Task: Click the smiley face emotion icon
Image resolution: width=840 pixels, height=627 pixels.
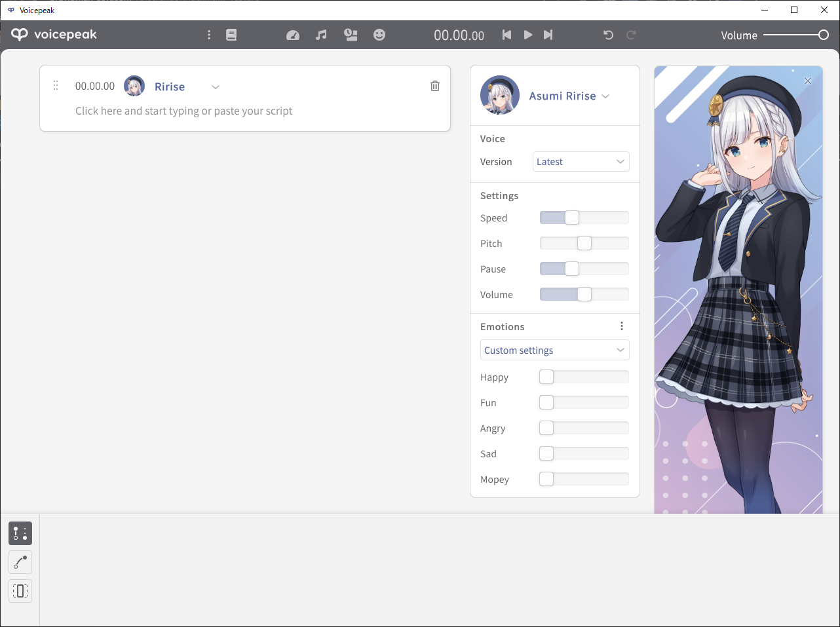Action: (379, 35)
